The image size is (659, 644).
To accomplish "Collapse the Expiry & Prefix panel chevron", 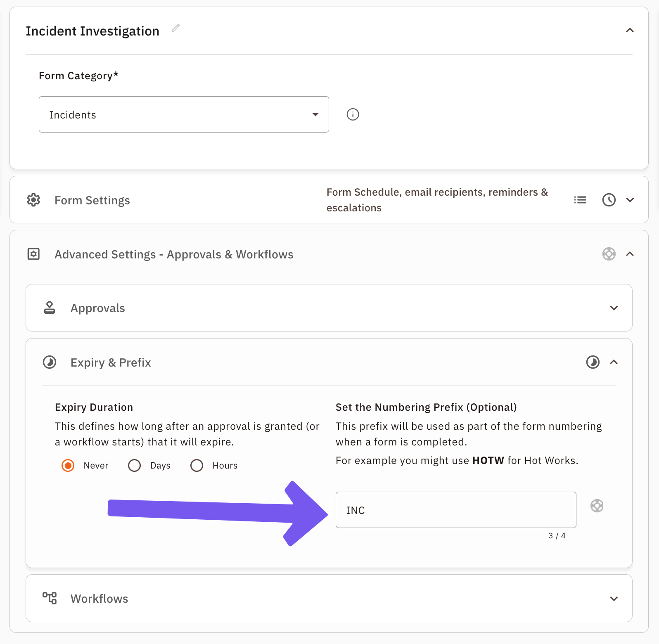I will pos(614,362).
